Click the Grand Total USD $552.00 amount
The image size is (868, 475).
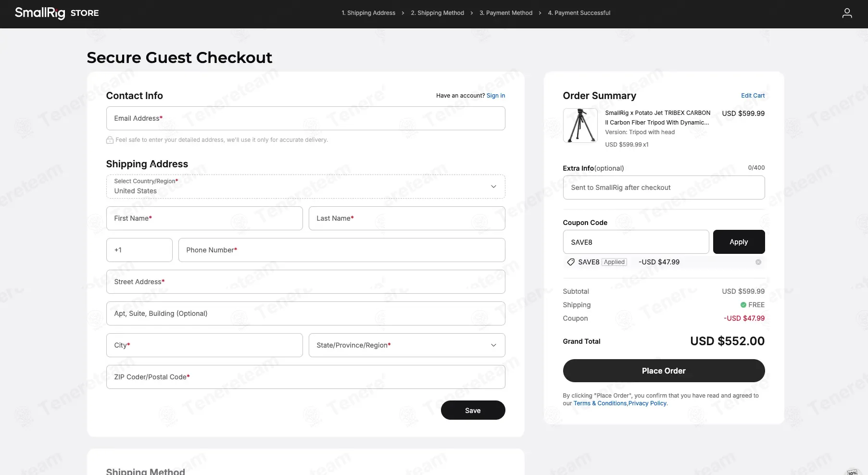[727, 341]
